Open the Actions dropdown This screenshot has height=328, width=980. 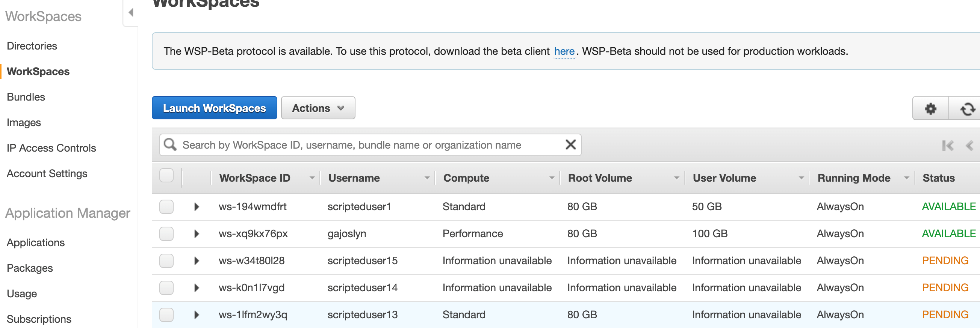pyautogui.click(x=318, y=108)
